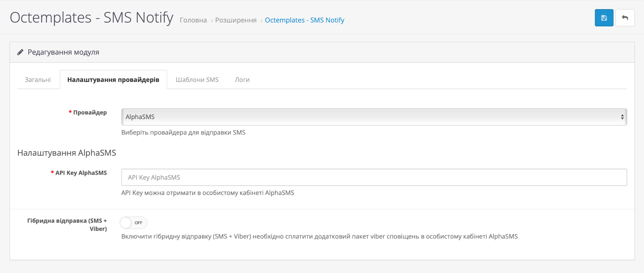Open the Шаблони SMS tab
644x273 pixels.
click(x=197, y=80)
